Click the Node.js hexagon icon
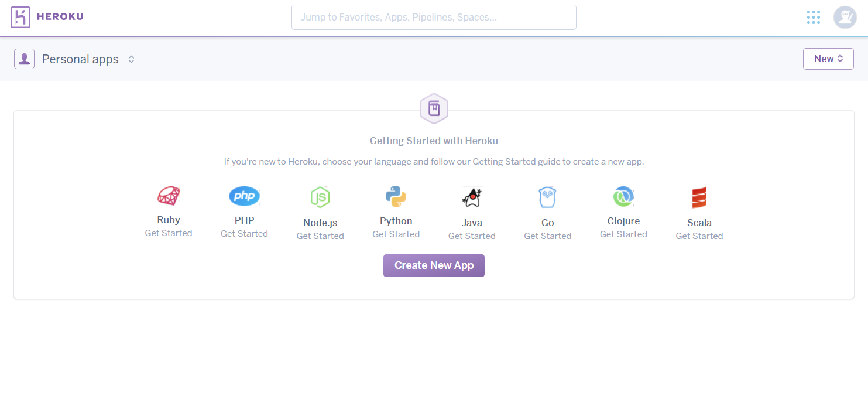 pyautogui.click(x=320, y=197)
